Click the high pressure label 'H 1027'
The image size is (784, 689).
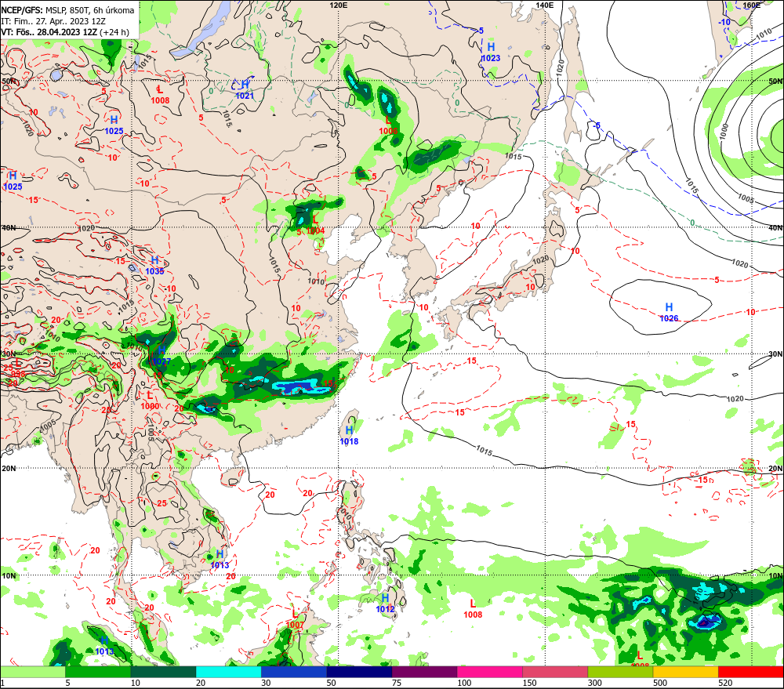(162, 356)
